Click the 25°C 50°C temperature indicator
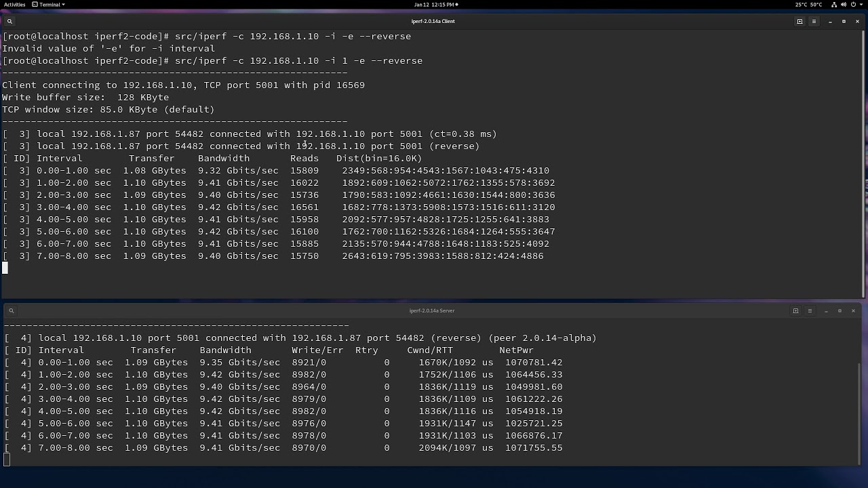 coord(808,4)
